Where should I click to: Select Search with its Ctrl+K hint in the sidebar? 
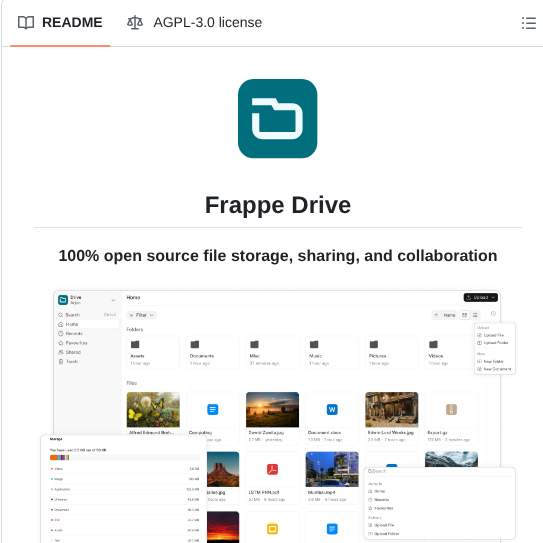87,315
